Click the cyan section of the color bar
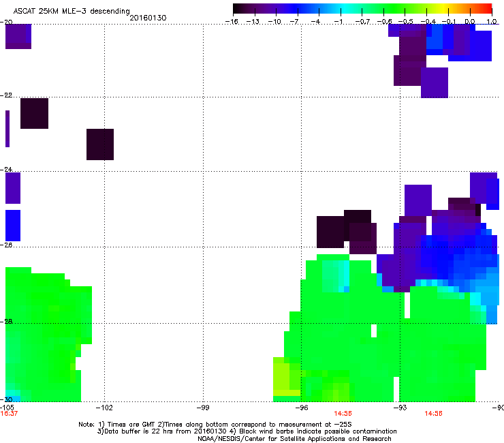 pyautogui.click(x=345, y=8)
